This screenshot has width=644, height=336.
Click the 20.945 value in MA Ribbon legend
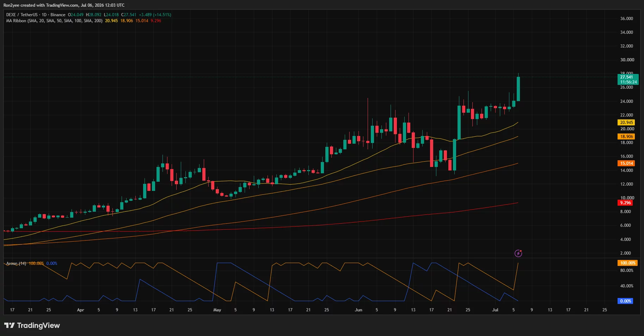[111, 21]
